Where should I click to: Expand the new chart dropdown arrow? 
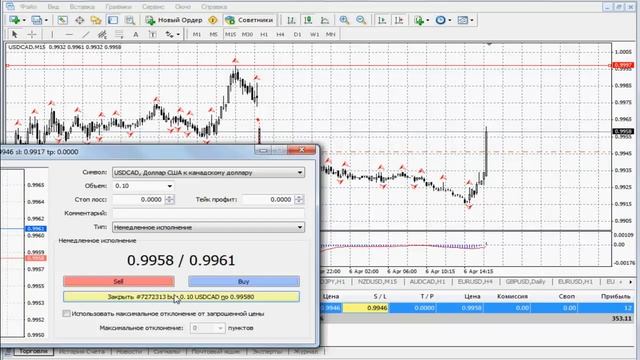click(x=24, y=20)
